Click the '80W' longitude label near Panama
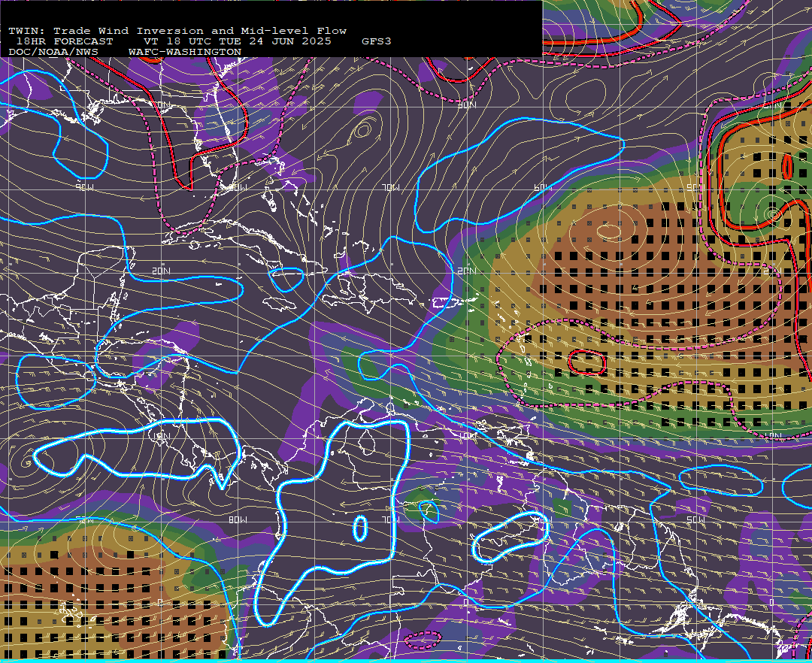This screenshot has width=812, height=663. coord(238,519)
